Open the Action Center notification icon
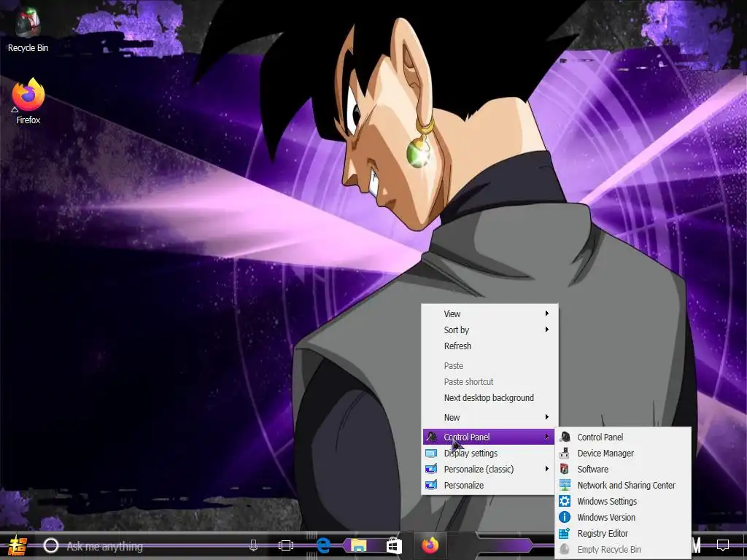 (723, 545)
